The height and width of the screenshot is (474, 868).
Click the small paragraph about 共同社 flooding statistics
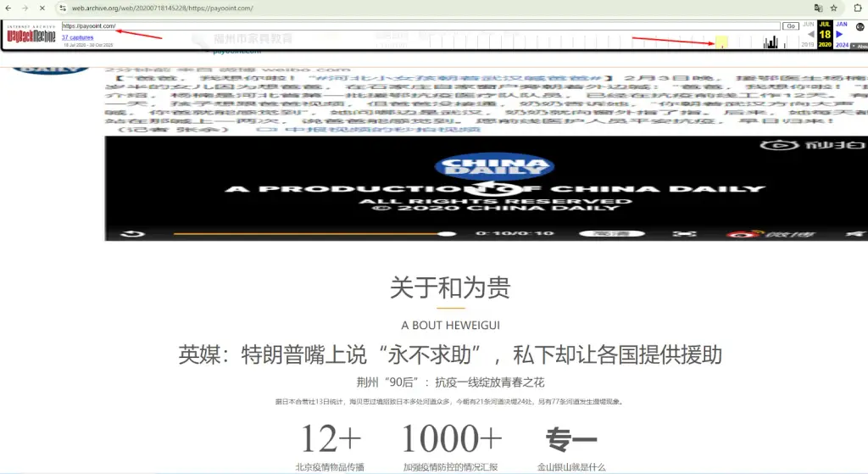[450, 402]
